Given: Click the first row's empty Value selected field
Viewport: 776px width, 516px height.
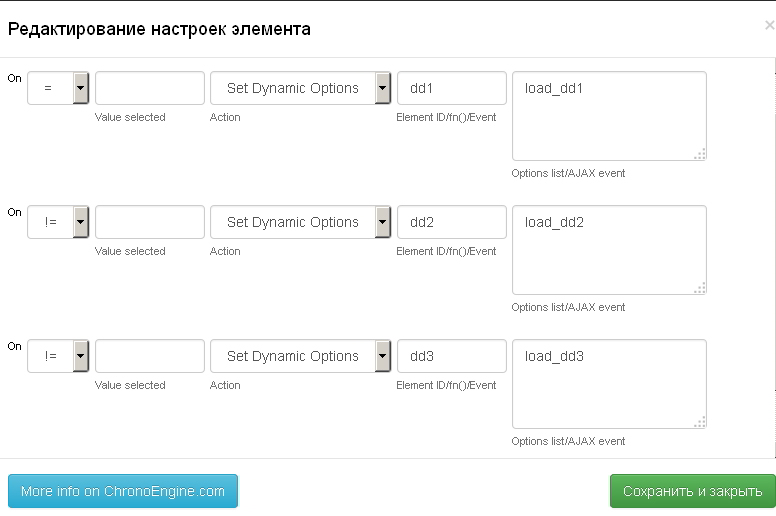Looking at the screenshot, I should [x=150, y=88].
